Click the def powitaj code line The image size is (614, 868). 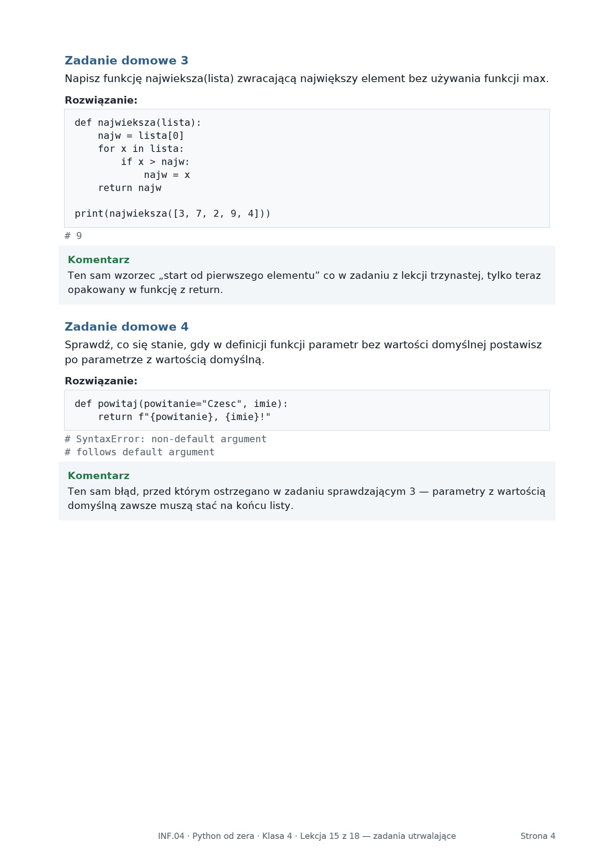[181, 404]
